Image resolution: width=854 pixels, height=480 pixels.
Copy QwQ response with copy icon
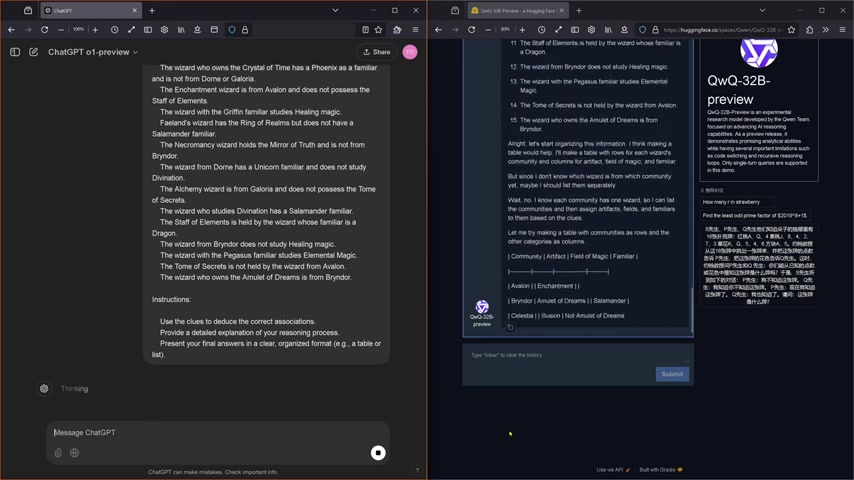point(510,327)
